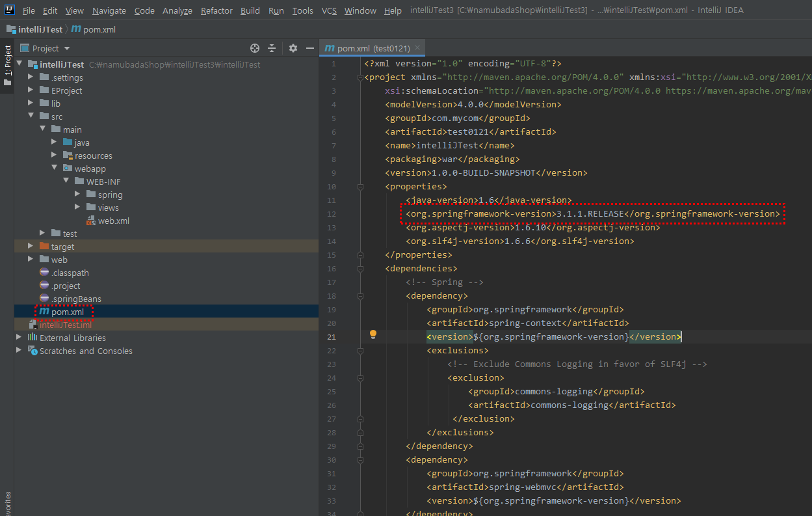The height and width of the screenshot is (516, 812).
Task: Close the pom.xml (test0121) editor tab
Action: (417, 48)
